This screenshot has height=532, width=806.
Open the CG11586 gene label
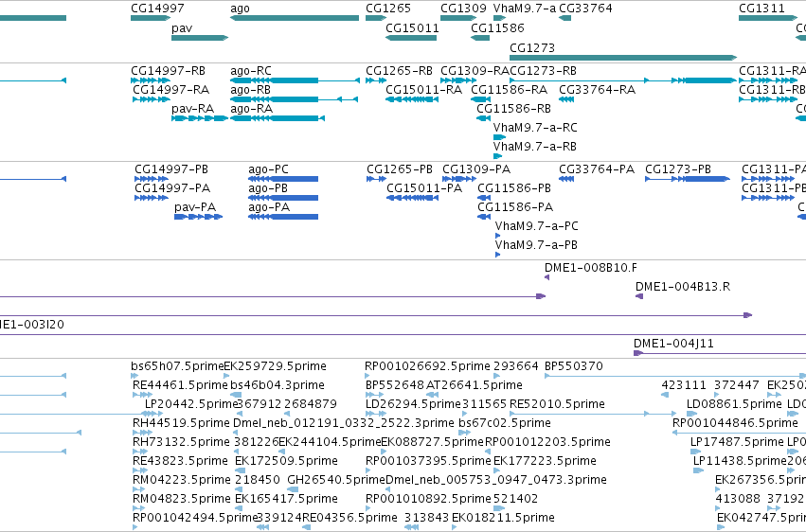(x=497, y=27)
